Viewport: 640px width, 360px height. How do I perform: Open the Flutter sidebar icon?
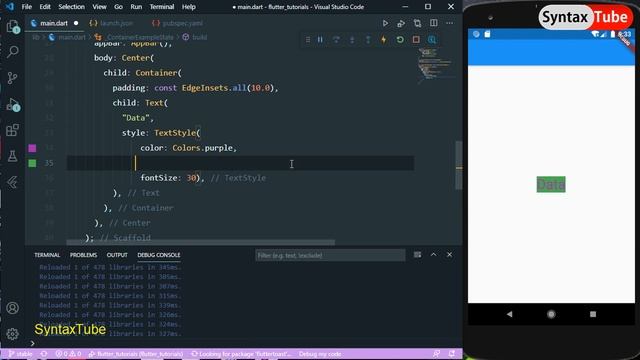point(13,182)
